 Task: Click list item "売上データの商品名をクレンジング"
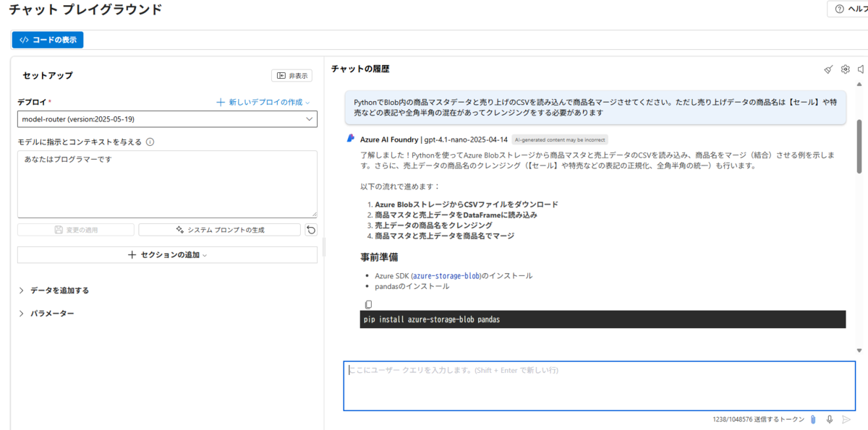click(433, 225)
